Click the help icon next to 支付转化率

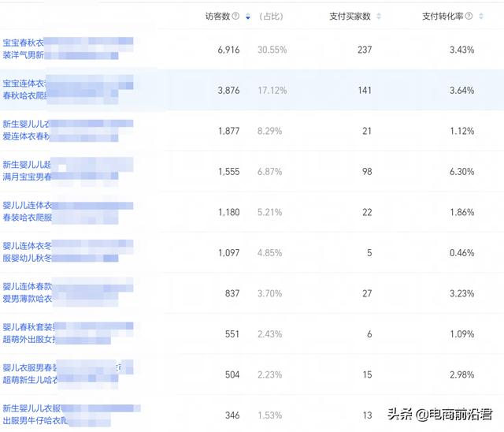pos(469,16)
